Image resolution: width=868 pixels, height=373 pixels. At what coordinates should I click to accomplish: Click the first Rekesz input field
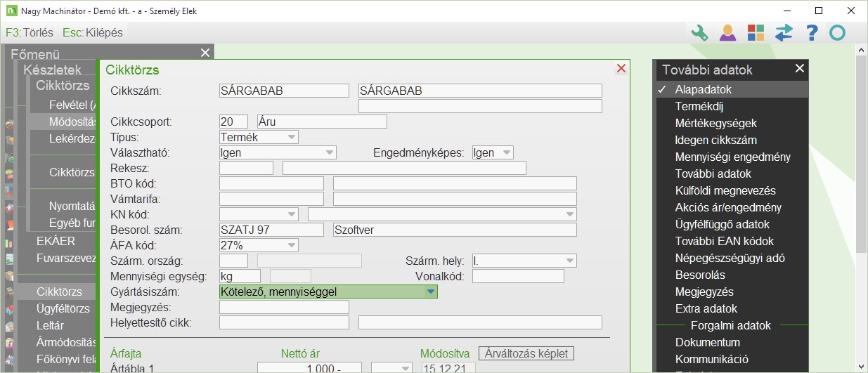coord(246,168)
